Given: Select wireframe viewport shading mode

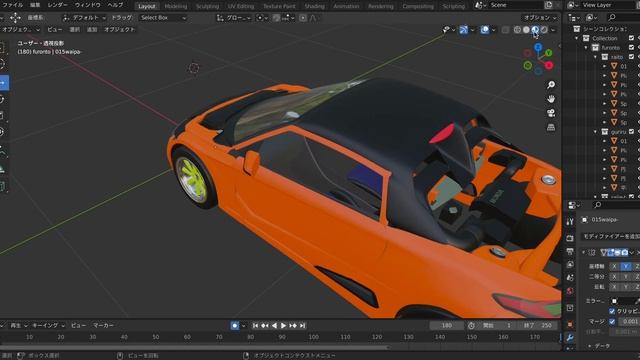Looking at the screenshot, I should [x=517, y=30].
